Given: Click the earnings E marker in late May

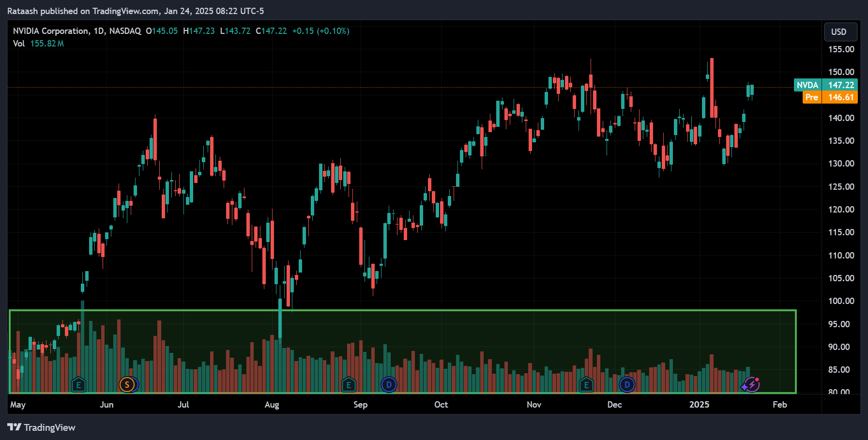Looking at the screenshot, I should tap(78, 385).
